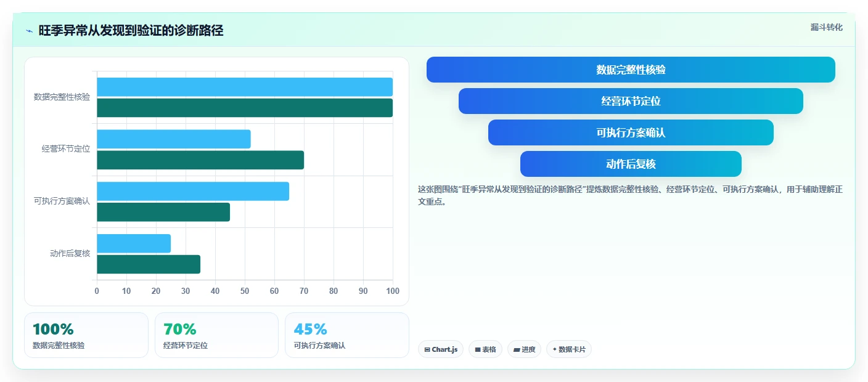Click the dark green 动作后复核 bar

click(x=149, y=264)
